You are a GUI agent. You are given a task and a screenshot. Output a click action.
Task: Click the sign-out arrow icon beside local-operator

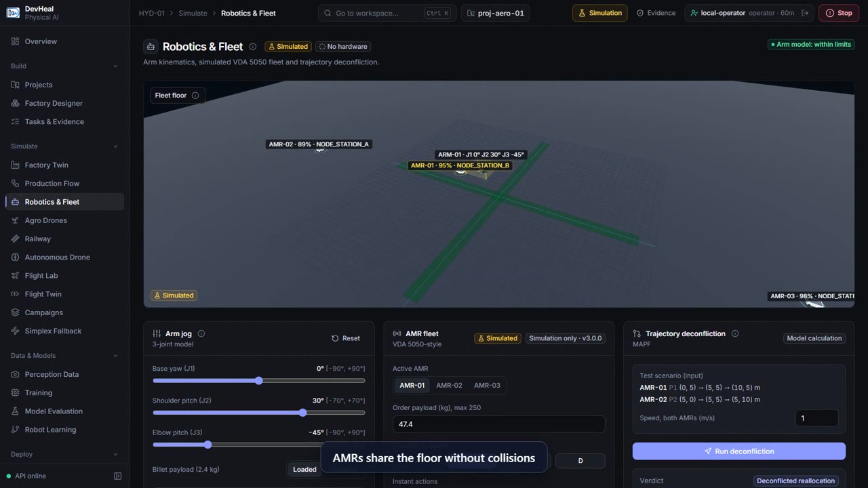point(805,13)
